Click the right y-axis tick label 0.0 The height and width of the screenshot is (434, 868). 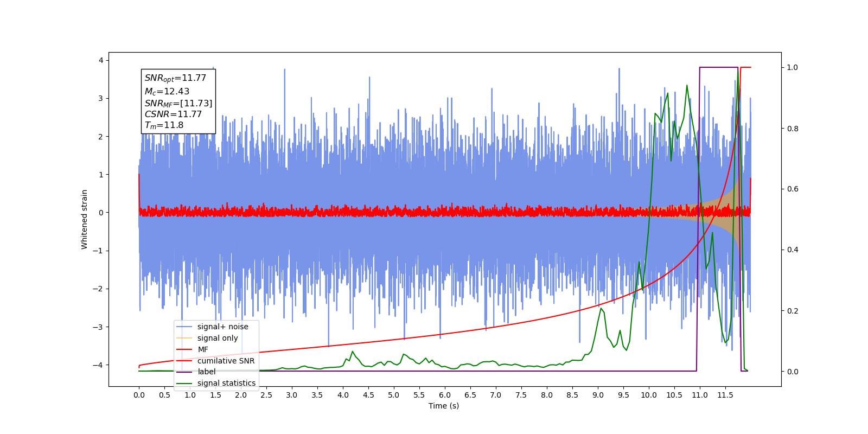point(793,372)
